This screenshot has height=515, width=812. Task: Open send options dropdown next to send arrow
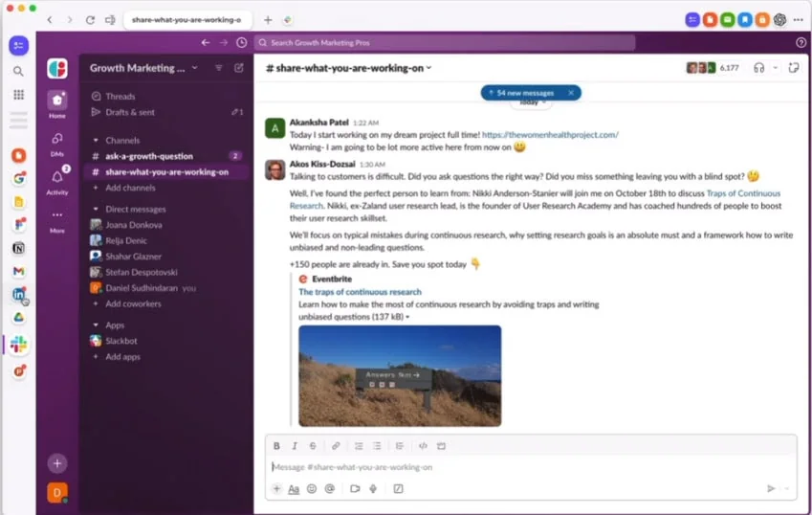click(786, 488)
